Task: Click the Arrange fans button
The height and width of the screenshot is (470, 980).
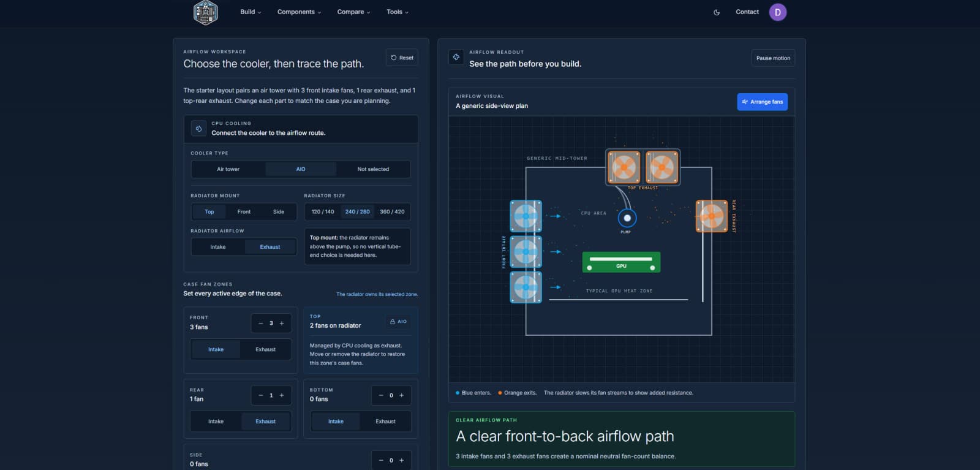Action: pyautogui.click(x=762, y=102)
